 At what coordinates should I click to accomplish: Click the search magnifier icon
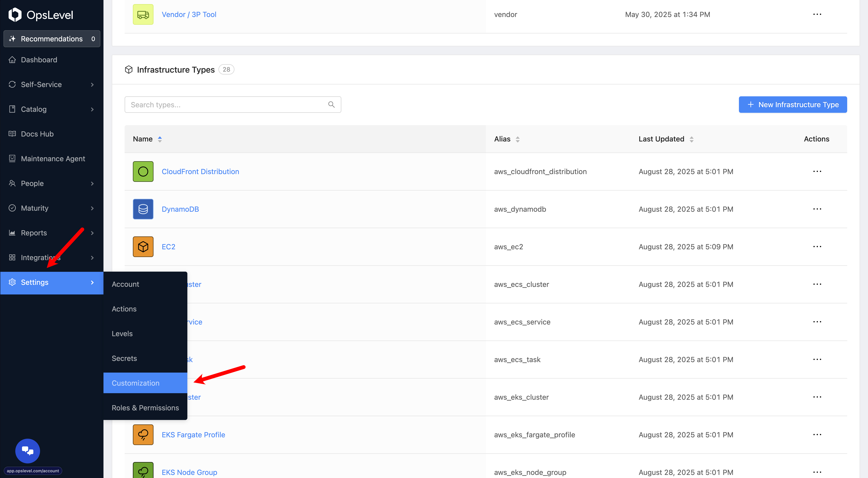(x=331, y=105)
